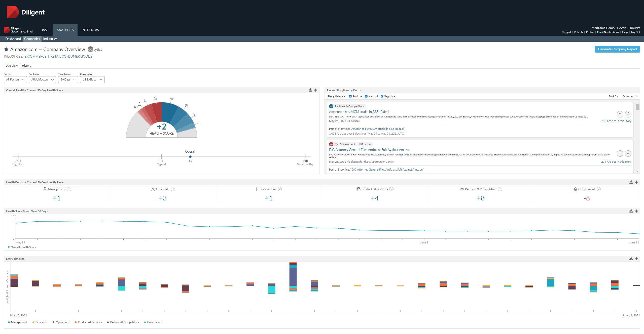Open the CGLytics logo link

click(95, 49)
